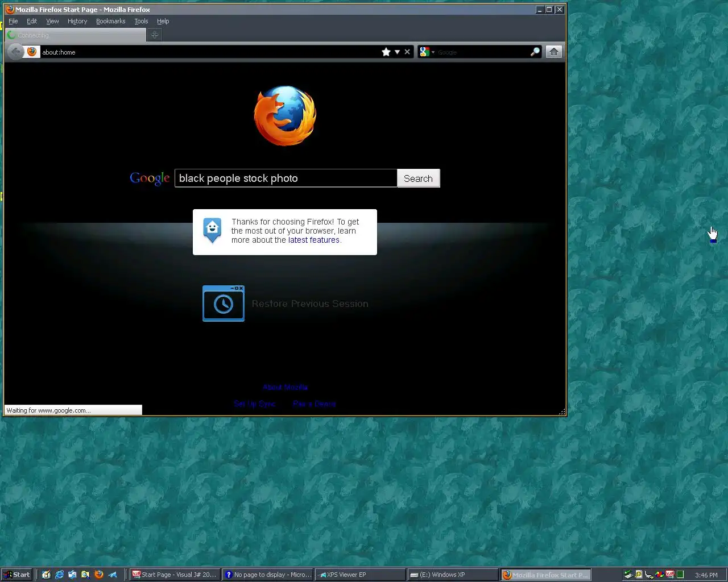Click the toolbar Google search field
Viewport: 728px width, 582px height.
[482, 52]
